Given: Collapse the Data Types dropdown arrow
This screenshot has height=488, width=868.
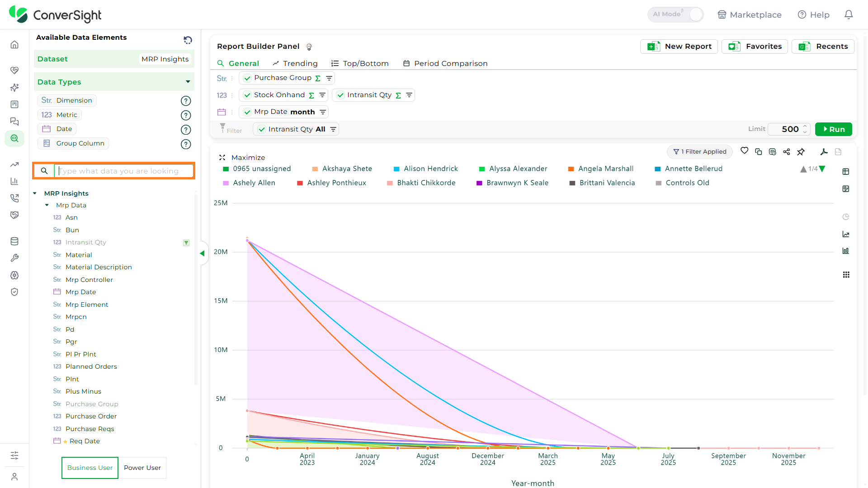Looking at the screenshot, I should tap(188, 82).
